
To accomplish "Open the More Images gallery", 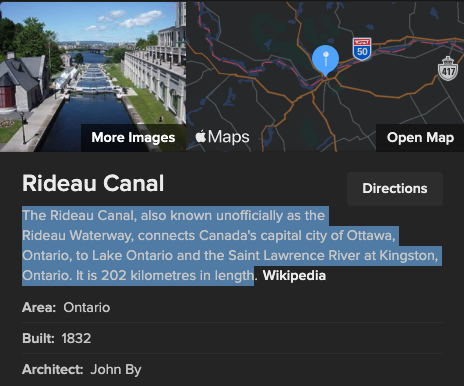I will [133, 138].
